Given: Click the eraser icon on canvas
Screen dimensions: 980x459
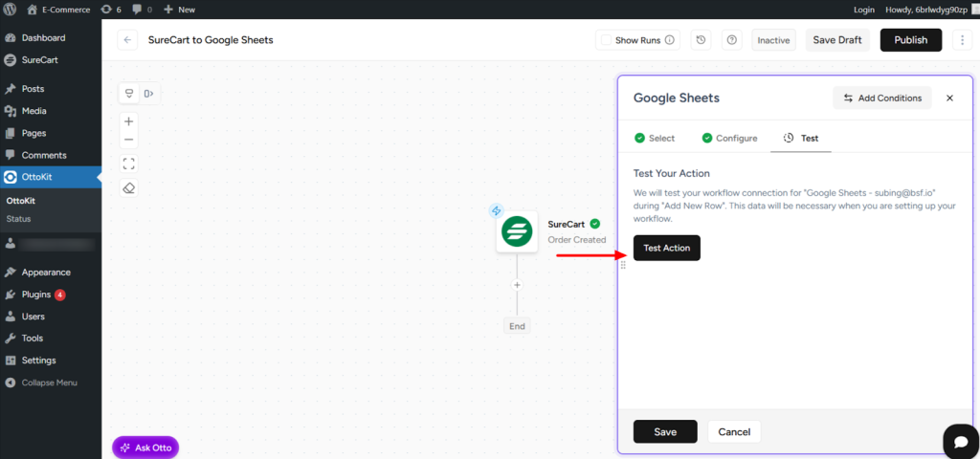Looking at the screenshot, I should tap(129, 187).
